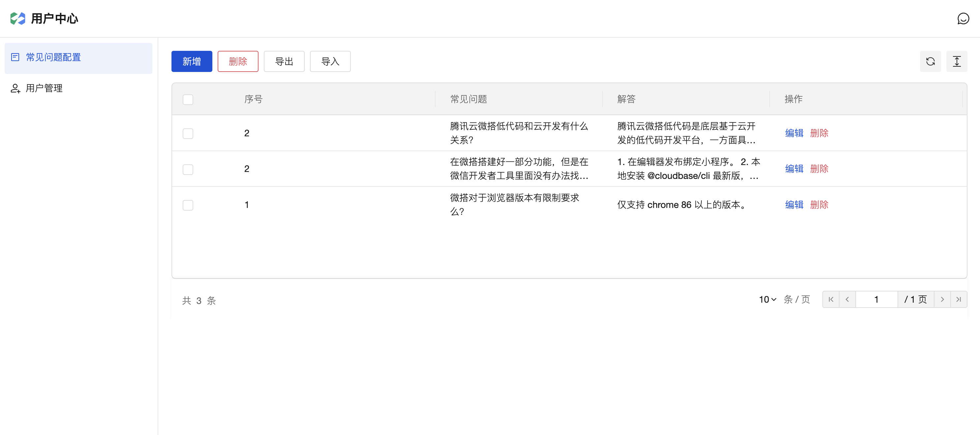Go to previous page arrow

click(x=847, y=299)
